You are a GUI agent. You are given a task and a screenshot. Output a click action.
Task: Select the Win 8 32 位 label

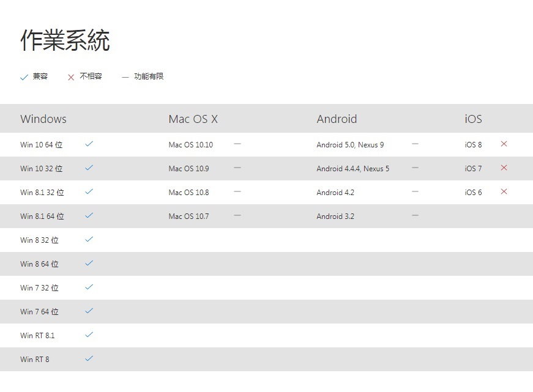tap(39, 240)
